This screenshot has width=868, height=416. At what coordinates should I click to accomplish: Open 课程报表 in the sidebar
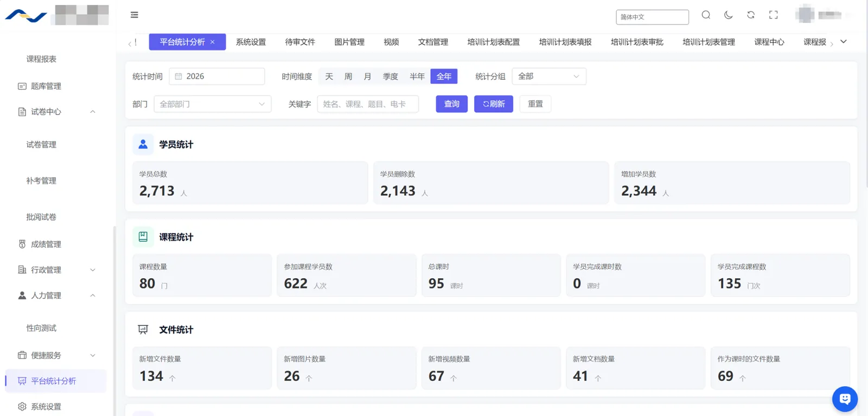pyautogui.click(x=41, y=59)
